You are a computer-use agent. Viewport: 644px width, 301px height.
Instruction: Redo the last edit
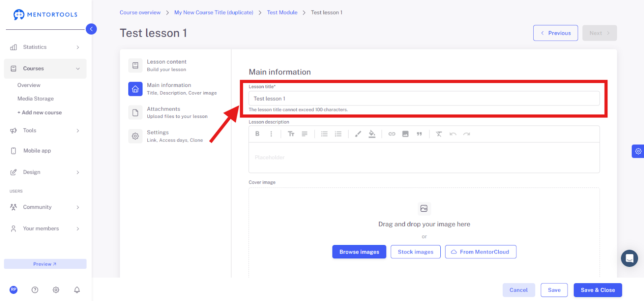point(466,134)
